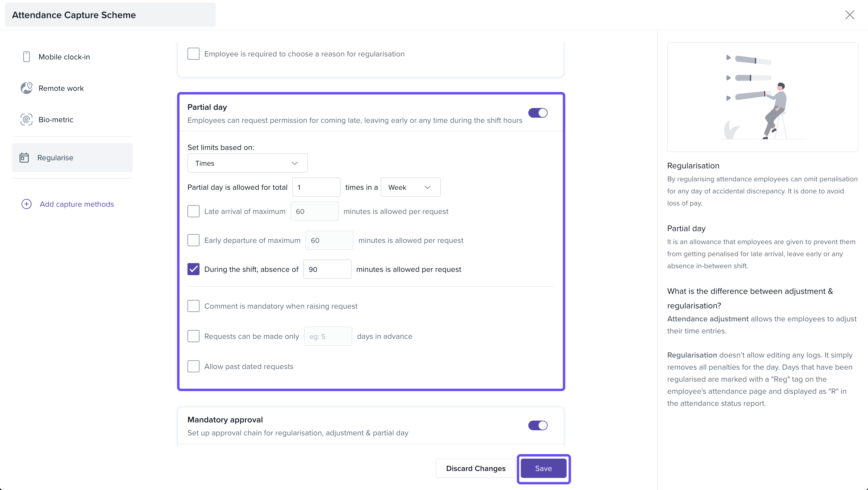The width and height of the screenshot is (868, 490).
Task: Turn off the Partial day toggle
Action: pyautogui.click(x=537, y=113)
